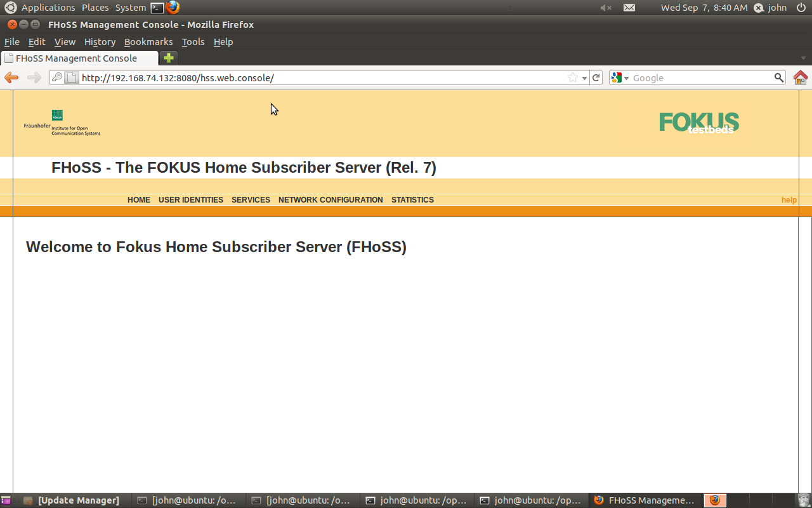Click the orange help link
The height and width of the screenshot is (508, 812).
coord(789,200)
